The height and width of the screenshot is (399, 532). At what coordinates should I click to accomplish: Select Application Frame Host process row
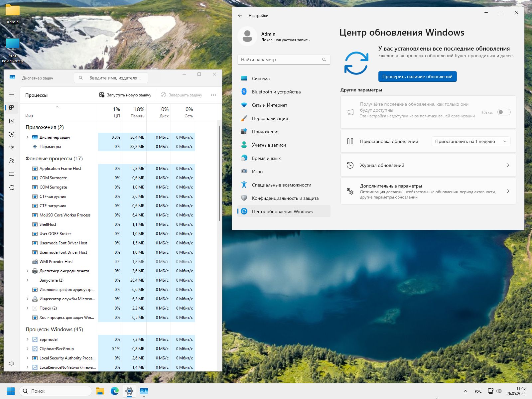(108, 169)
